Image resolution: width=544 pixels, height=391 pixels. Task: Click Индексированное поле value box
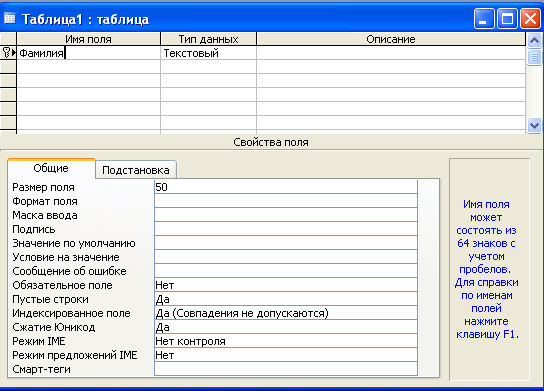[x=286, y=313]
